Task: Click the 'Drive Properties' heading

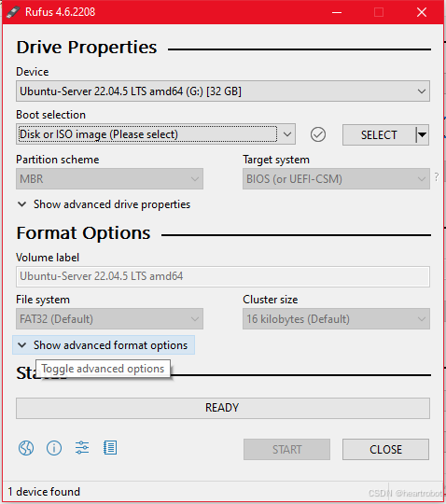Action: click(x=87, y=48)
